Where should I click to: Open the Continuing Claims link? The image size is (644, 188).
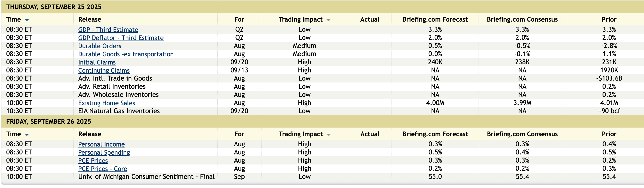[104, 70]
